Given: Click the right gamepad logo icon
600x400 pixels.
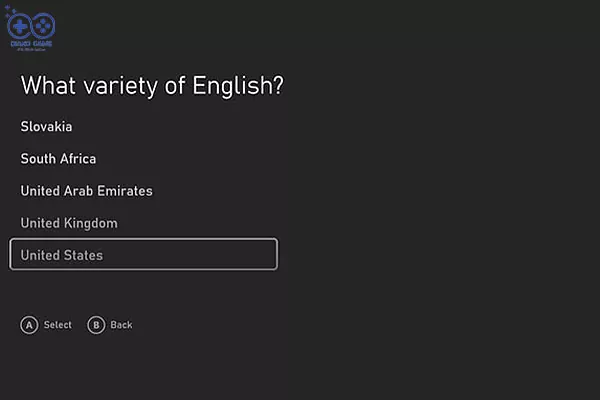Looking at the screenshot, I should pos(43,26).
